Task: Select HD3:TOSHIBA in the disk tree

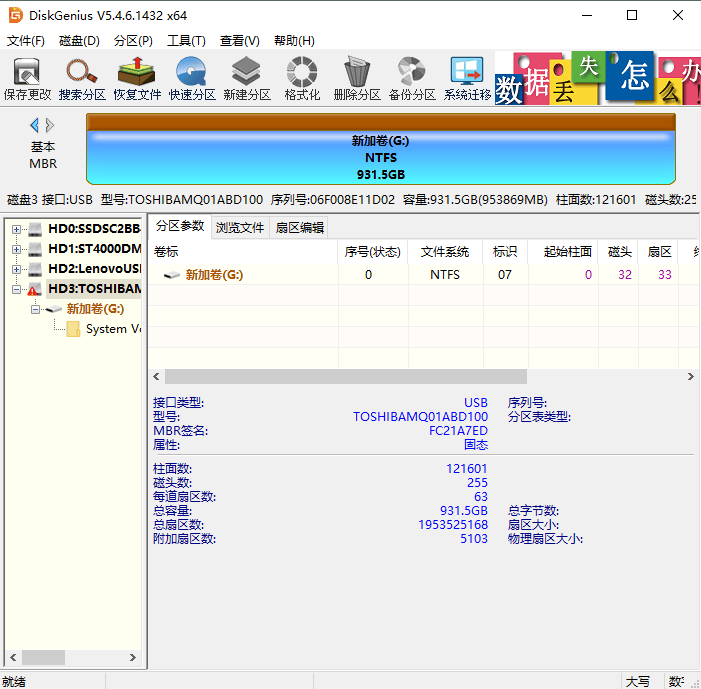Action: click(x=94, y=289)
